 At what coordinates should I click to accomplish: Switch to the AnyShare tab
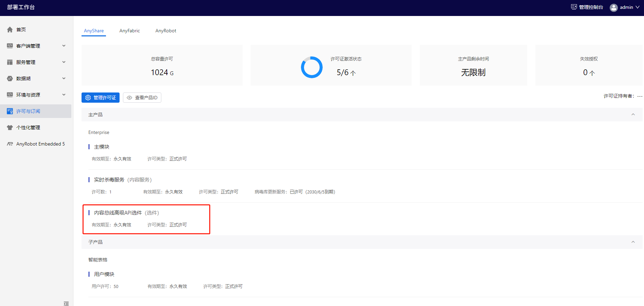[94, 31]
